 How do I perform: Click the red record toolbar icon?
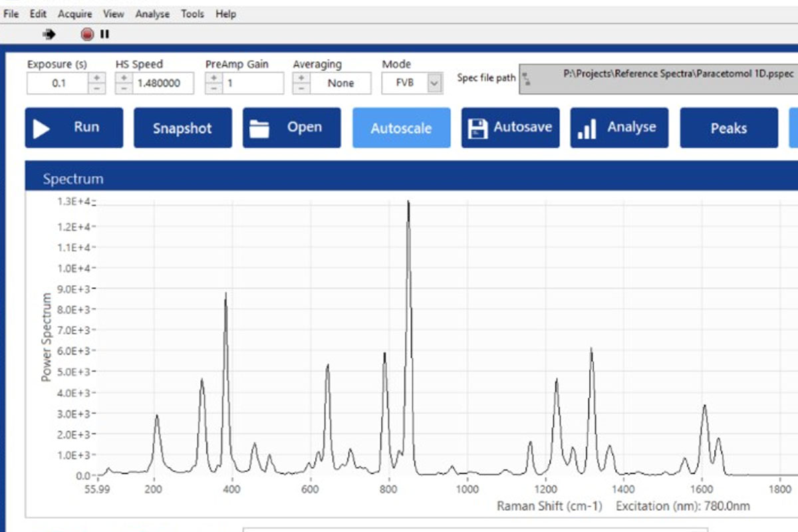(87, 34)
